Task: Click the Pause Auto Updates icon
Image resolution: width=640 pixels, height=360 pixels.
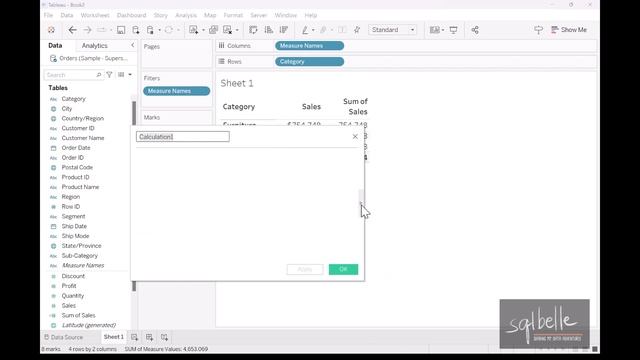Action: 150,30
